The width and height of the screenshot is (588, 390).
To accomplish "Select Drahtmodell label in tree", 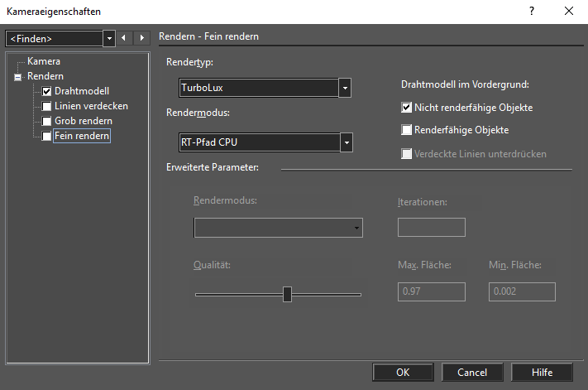I will pyautogui.click(x=82, y=91).
